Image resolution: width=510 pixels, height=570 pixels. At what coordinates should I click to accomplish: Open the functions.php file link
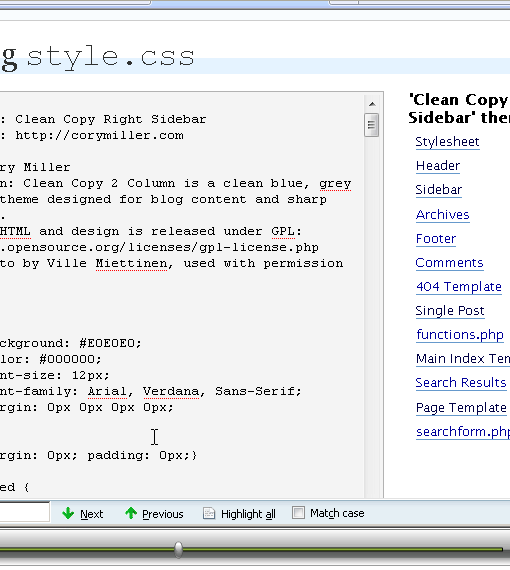coord(460,334)
